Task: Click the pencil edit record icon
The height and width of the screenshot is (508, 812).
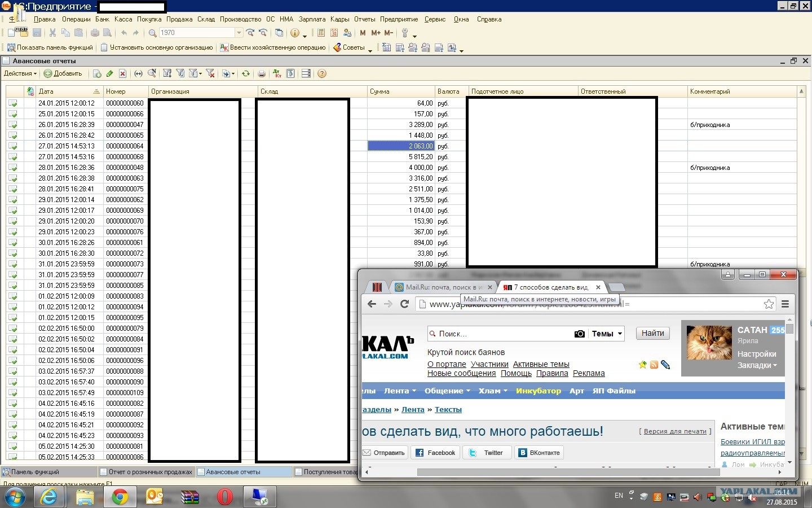Action: coord(109,73)
